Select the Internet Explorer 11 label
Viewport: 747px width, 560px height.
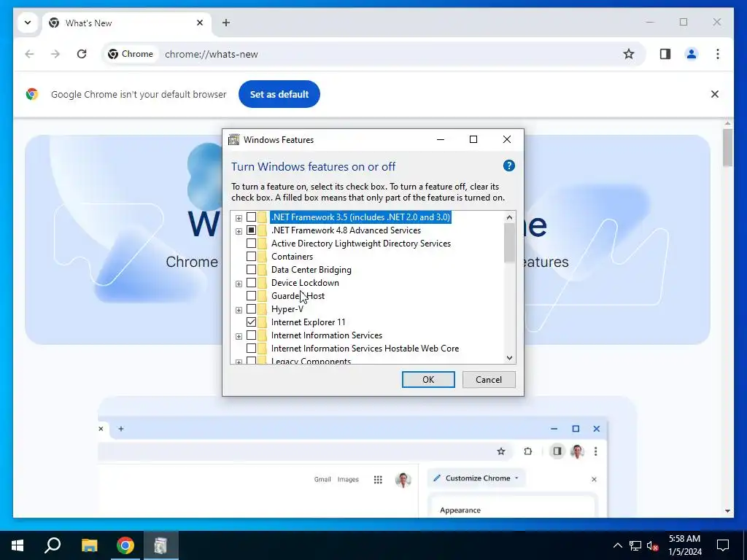point(309,322)
